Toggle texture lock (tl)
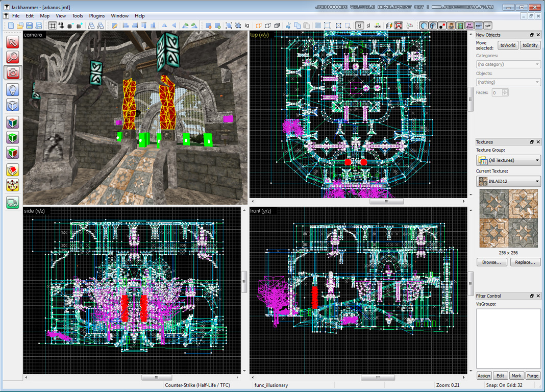This screenshot has width=545, height=392. coord(359,26)
